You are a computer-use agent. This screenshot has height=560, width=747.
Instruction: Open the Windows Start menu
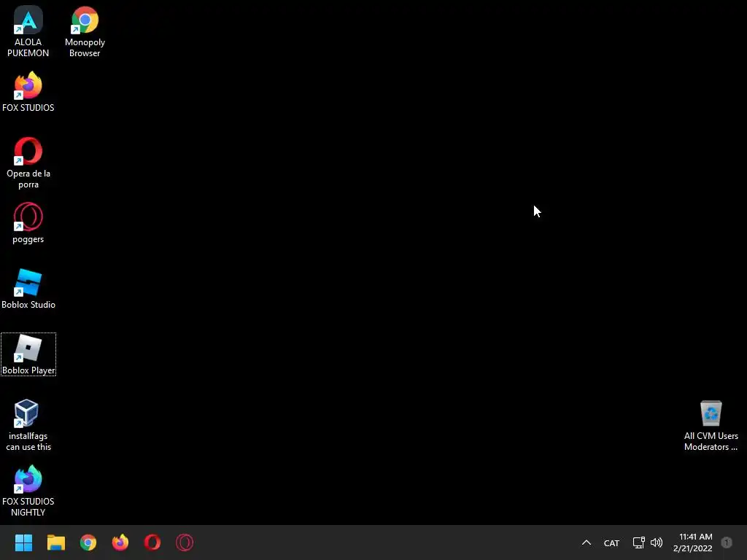tap(23, 542)
